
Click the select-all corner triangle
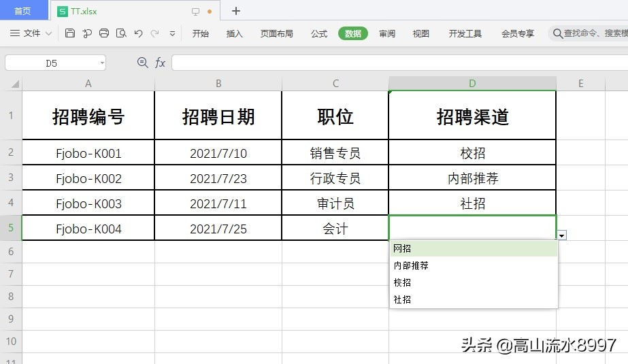pos(15,84)
